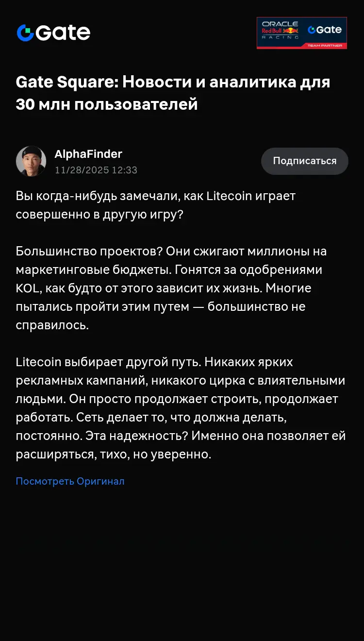Click the heading text 30 млн пользователей
Screen dimensions: 364x641
point(107,104)
